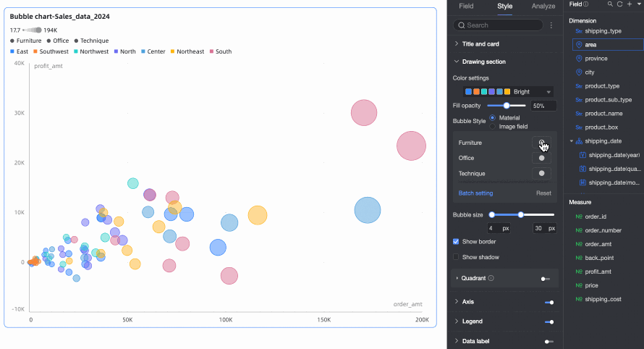Select the Image field bubble style radio
The height and width of the screenshot is (349, 644).
pos(493,127)
